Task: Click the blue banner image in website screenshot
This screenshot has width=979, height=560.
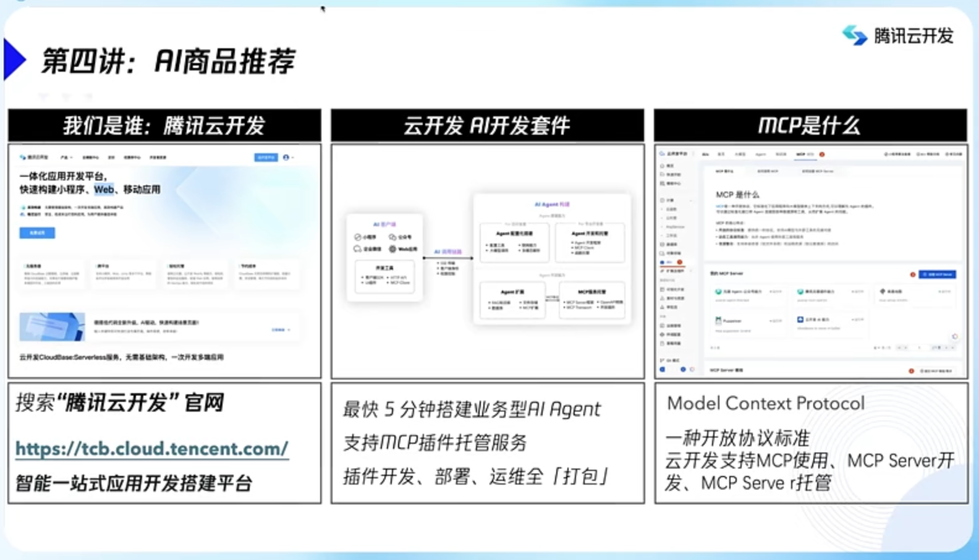Action: point(52,327)
